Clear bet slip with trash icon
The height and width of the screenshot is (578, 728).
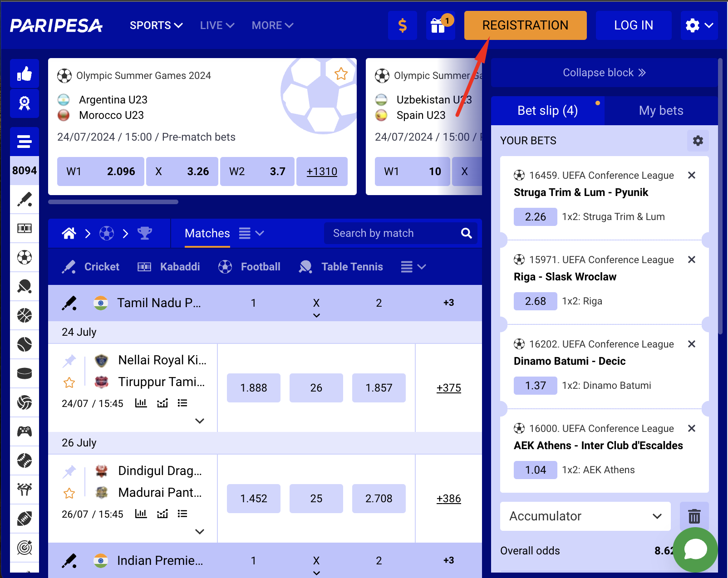pyautogui.click(x=694, y=516)
